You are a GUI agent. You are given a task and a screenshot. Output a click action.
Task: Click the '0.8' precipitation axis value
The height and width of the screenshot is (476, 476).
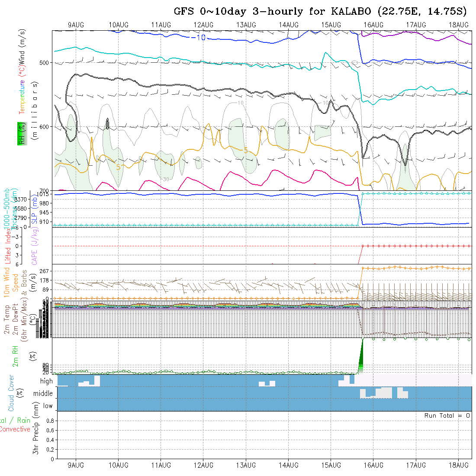(x=50, y=421)
